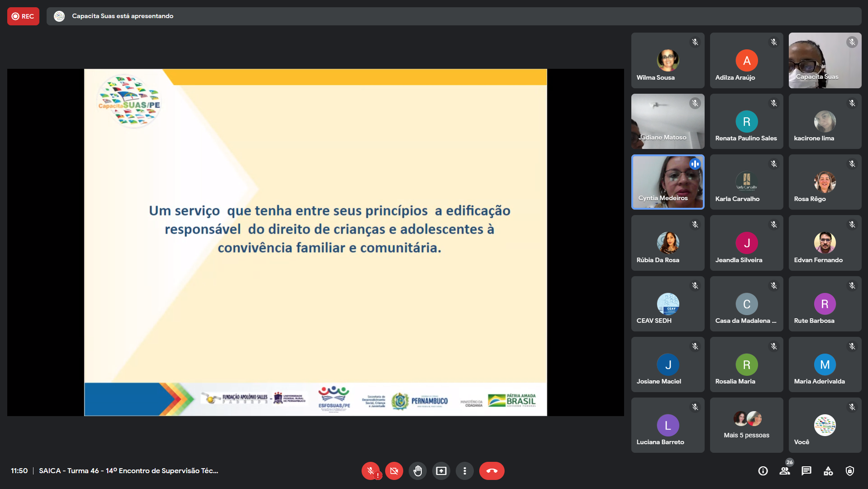
Task: Expand the 'Mais 5 pessoas' tile
Action: pos(746,425)
